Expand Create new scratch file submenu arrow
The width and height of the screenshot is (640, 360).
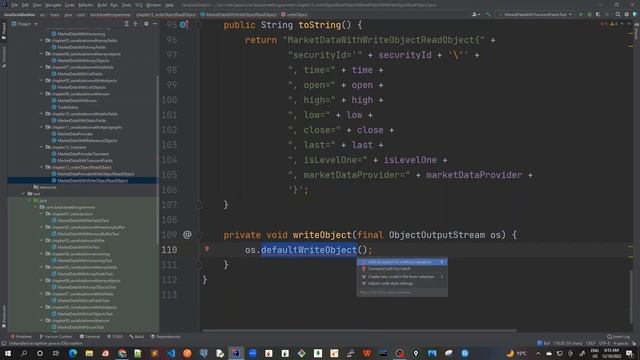442,276
